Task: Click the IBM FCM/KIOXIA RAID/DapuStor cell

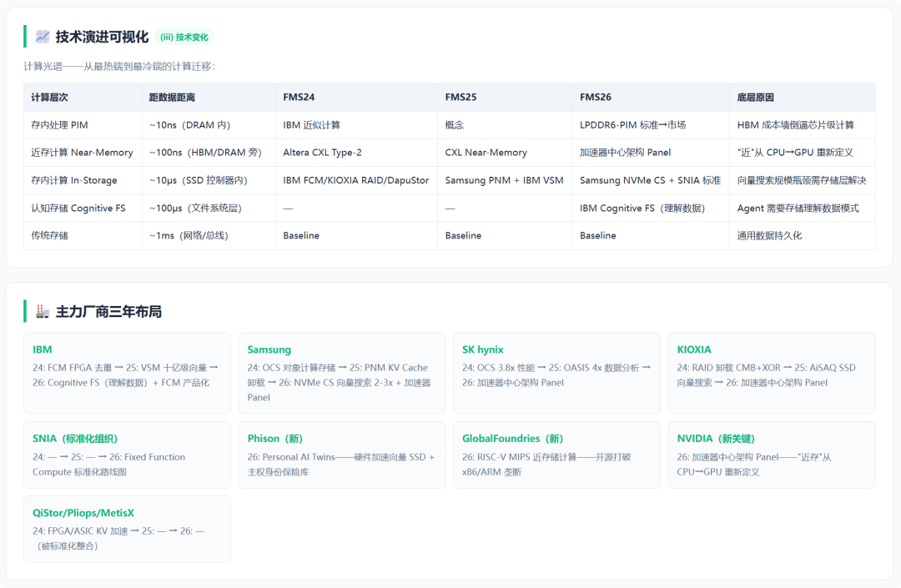Action: pyautogui.click(x=355, y=179)
